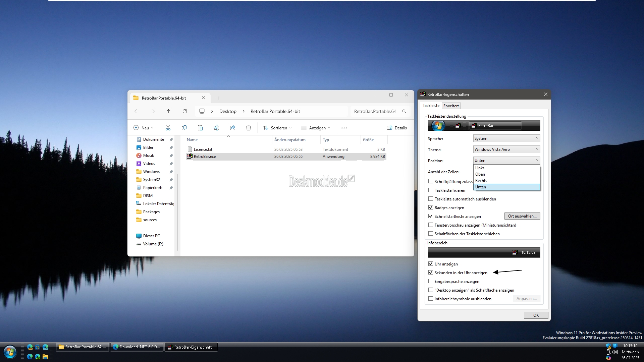Click Share icon in Explorer toolbar
This screenshot has height=362, width=644.
pyautogui.click(x=232, y=128)
